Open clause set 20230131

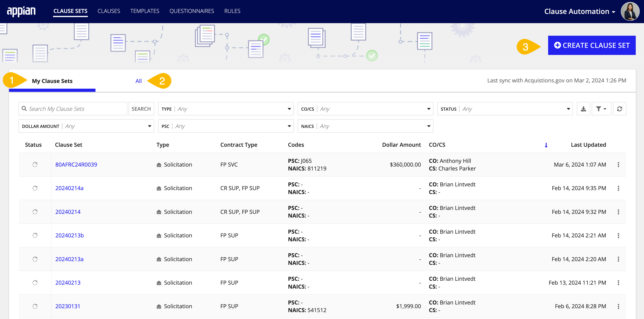(x=68, y=306)
